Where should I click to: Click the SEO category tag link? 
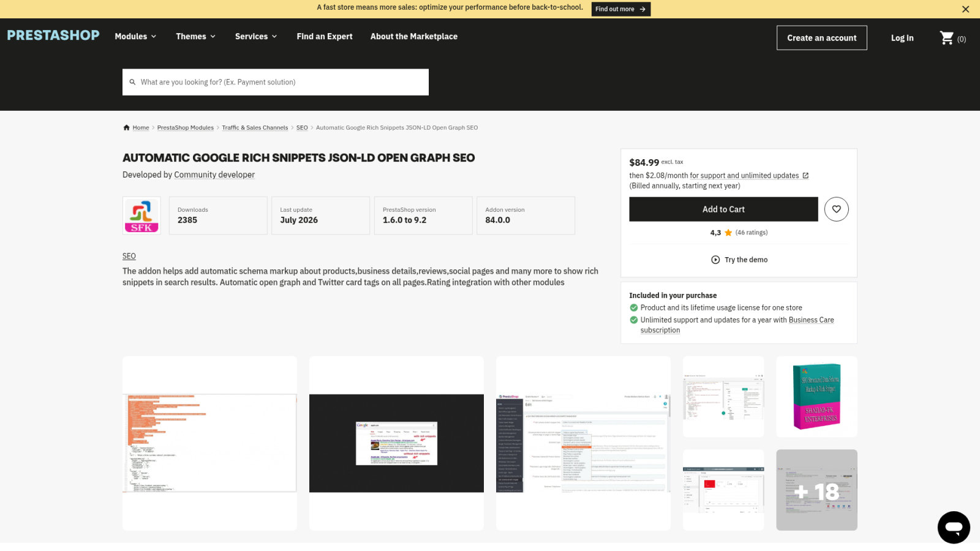click(x=129, y=257)
